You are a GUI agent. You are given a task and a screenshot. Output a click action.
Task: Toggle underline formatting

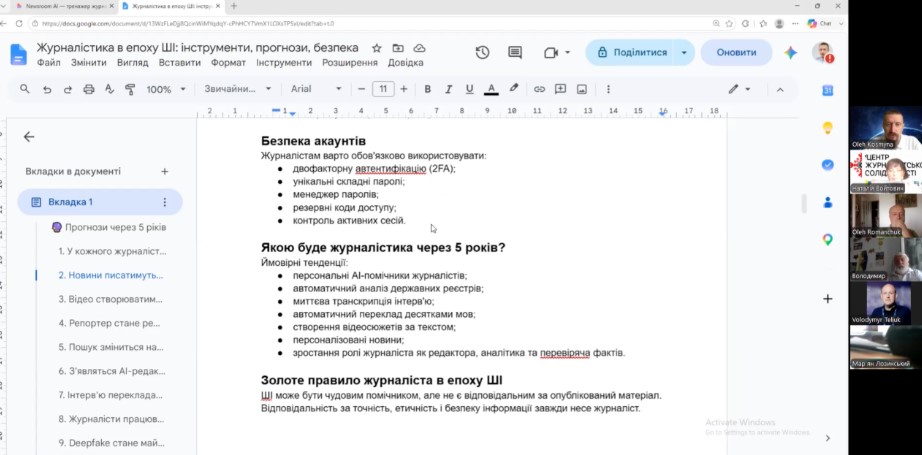click(469, 89)
